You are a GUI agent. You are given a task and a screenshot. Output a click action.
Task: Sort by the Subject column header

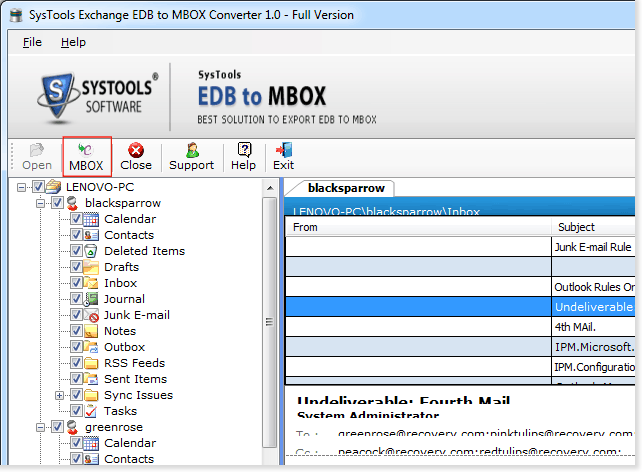[576, 227]
